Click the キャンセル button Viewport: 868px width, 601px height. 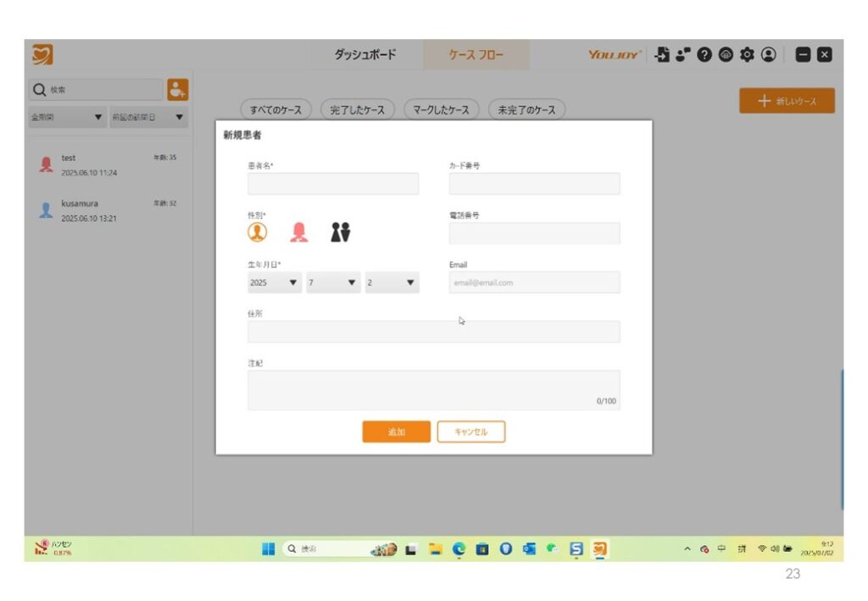[470, 431]
